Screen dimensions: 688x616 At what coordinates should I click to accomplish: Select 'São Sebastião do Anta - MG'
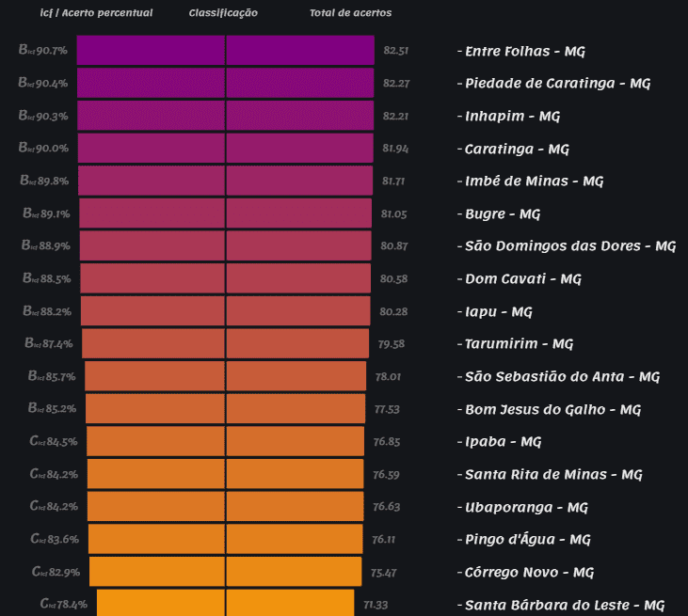click(x=562, y=376)
